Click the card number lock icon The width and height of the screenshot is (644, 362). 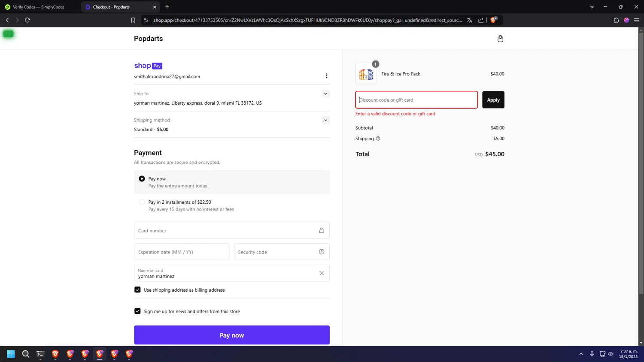pyautogui.click(x=322, y=230)
